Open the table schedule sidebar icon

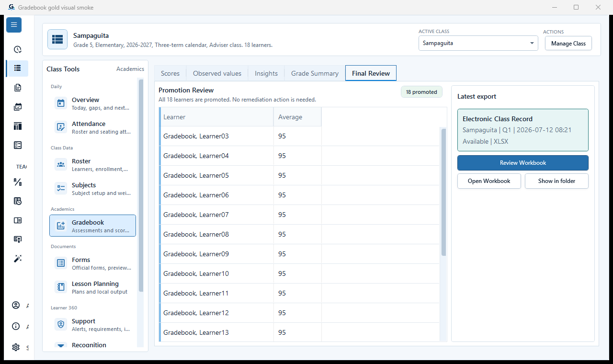[x=18, y=201]
